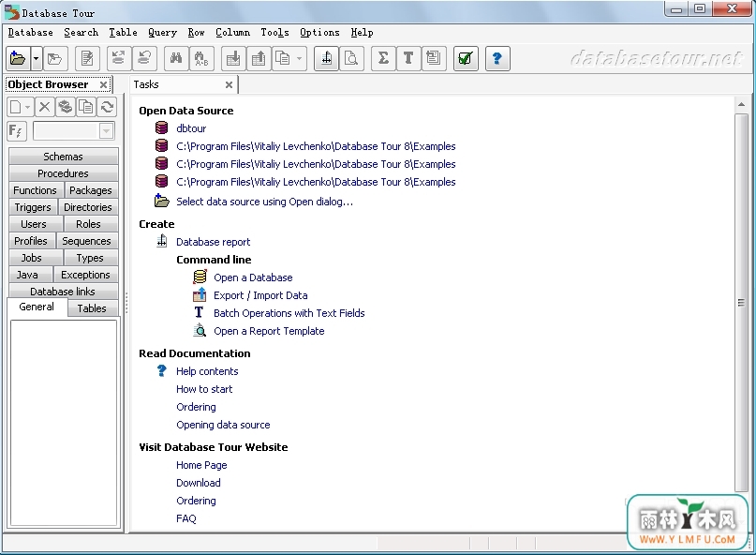Screen dimensions: 756x555
Task: Open the dbtour data source link
Action: [x=191, y=128]
